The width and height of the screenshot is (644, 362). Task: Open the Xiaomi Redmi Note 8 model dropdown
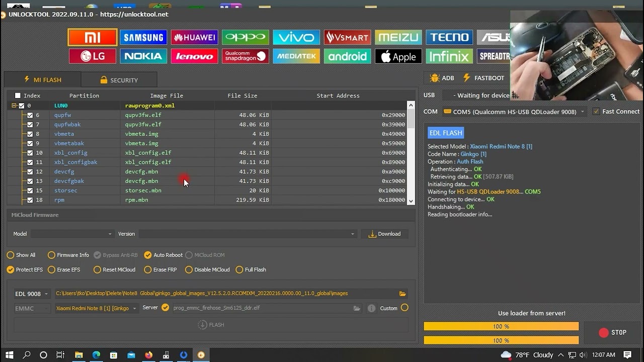click(x=96, y=308)
